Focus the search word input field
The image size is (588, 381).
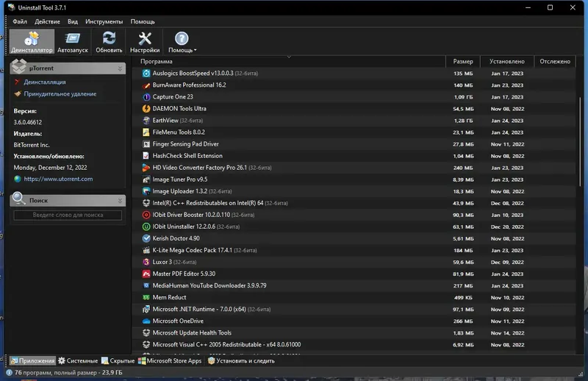68,215
